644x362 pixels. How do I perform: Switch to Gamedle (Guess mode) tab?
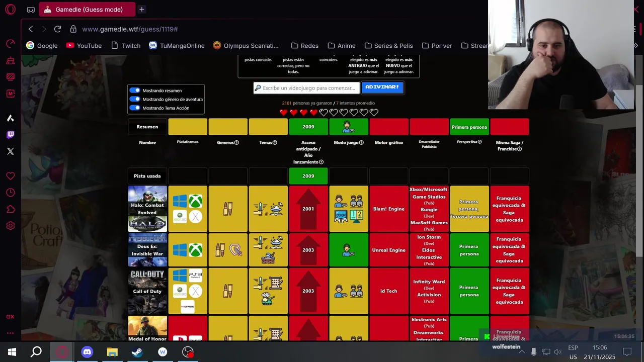[88, 10]
